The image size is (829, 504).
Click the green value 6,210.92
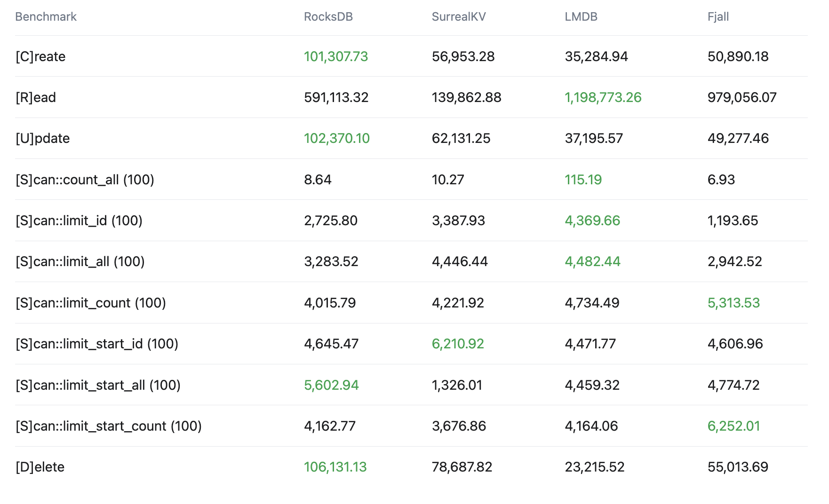click(x=458, y=344)
